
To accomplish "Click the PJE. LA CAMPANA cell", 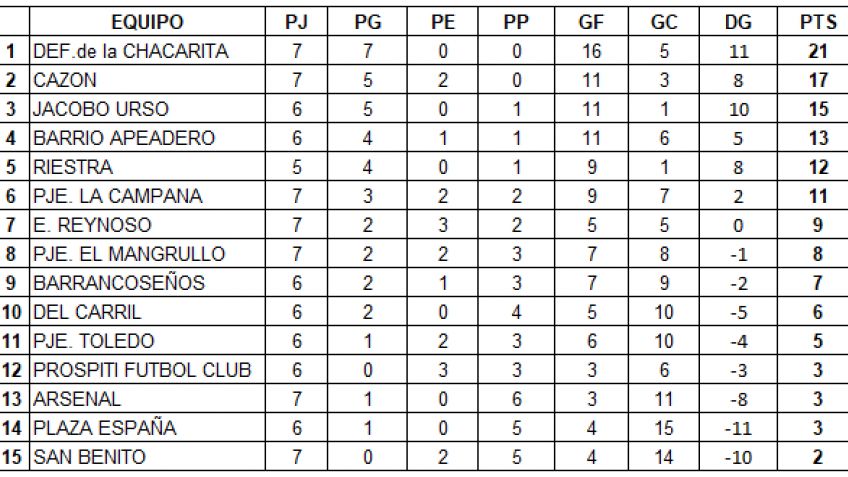I will 147,196.
